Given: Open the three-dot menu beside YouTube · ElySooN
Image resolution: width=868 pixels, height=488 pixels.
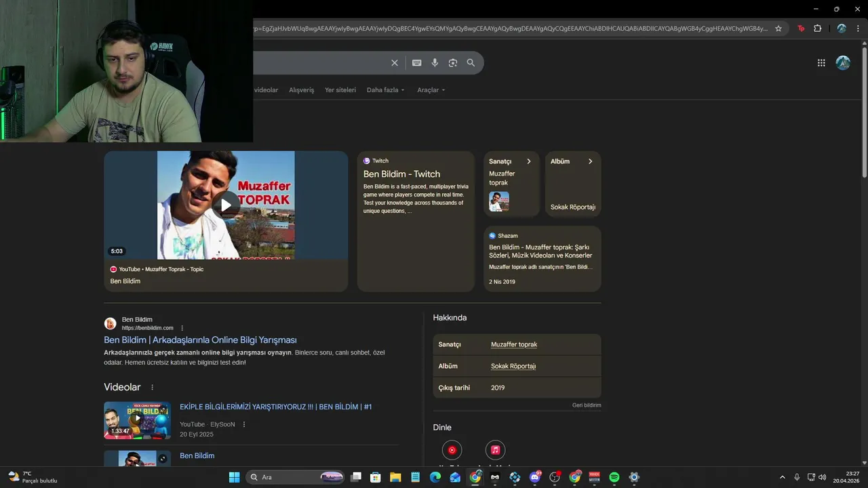Looking at the screenshot, I should pyautogui.click(x=244, y=424).
